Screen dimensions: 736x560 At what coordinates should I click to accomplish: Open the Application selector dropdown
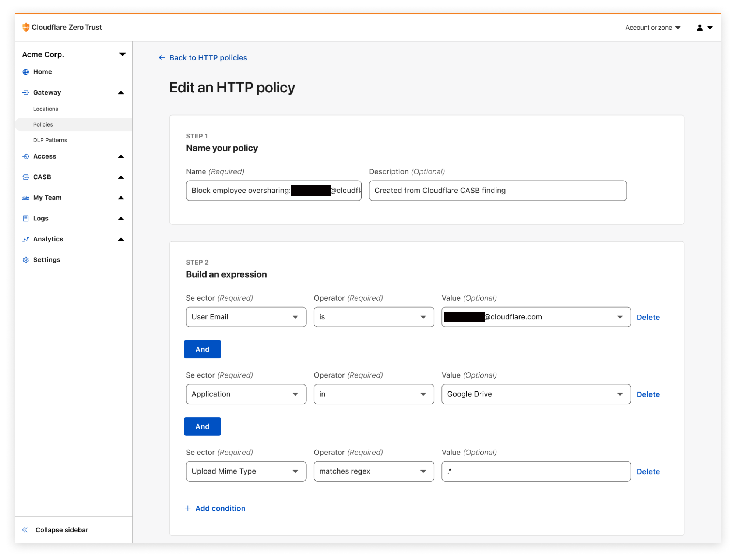[x=246, y=394]
